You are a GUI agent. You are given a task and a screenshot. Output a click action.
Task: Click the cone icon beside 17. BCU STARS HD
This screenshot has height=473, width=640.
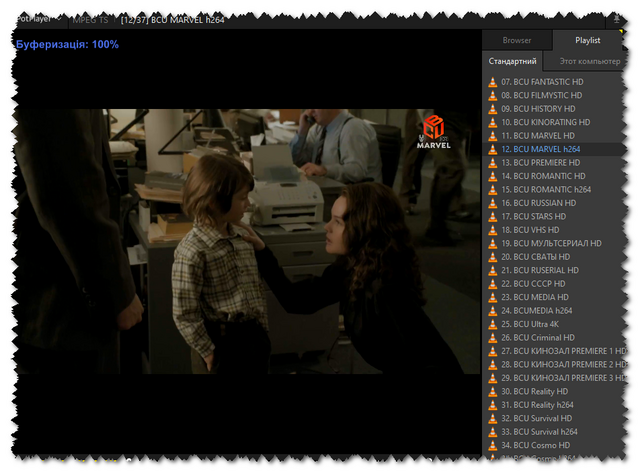point(493,216)
